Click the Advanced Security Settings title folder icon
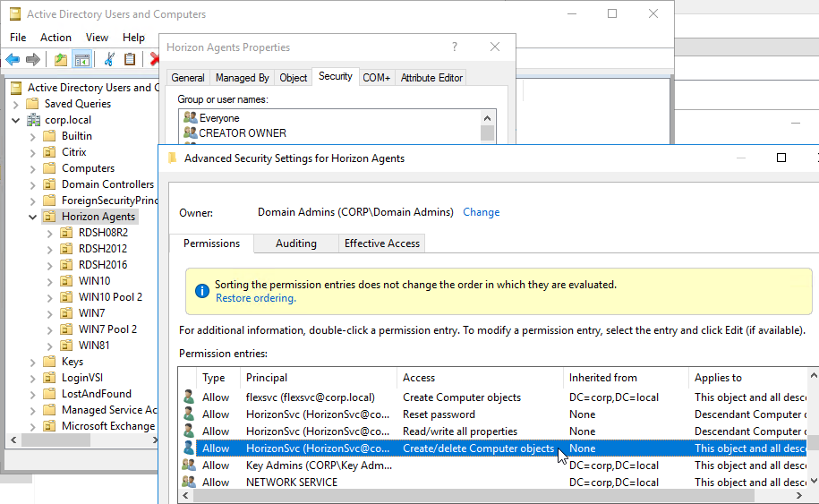819x504 pixels. coord(172,158)
